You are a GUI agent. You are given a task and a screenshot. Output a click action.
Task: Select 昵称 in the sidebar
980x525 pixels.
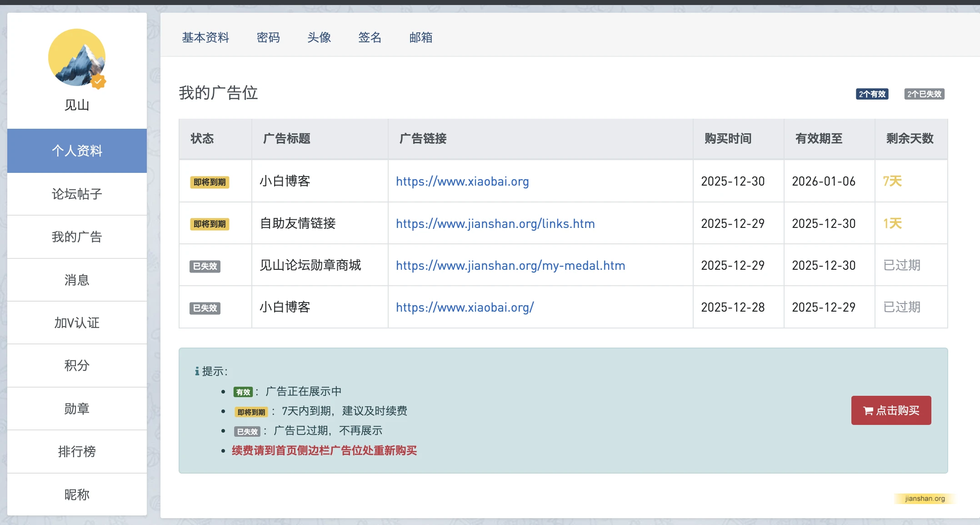(x=77, y=495)
